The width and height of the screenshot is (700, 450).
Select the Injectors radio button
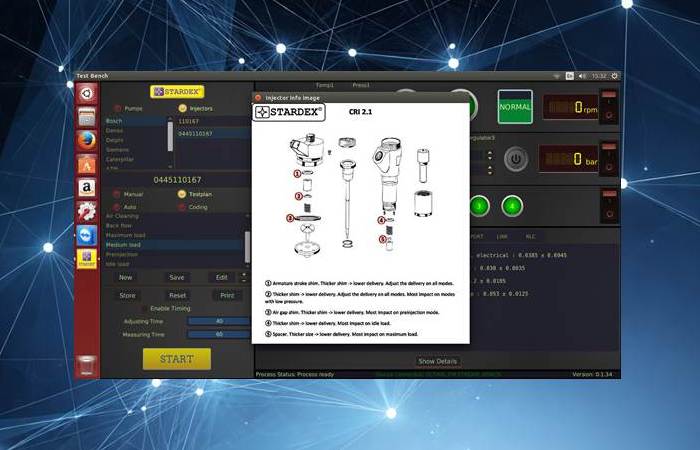[x=182, y=108]
